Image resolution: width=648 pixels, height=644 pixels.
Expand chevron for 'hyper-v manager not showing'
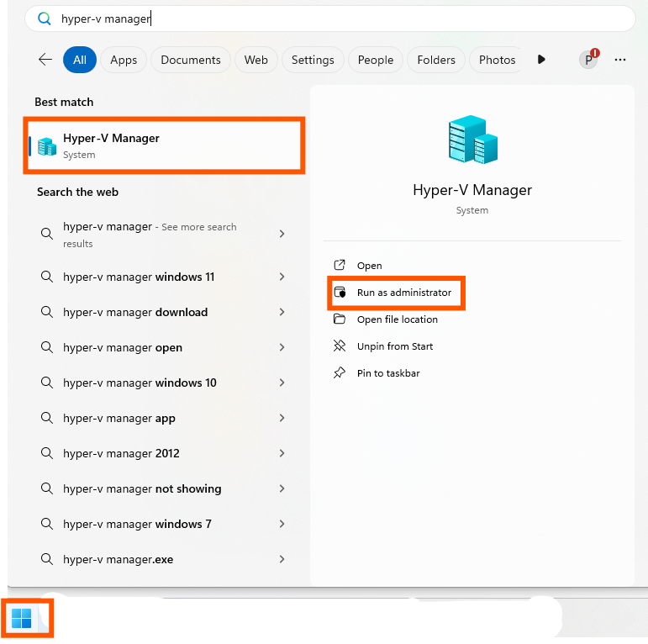[x=282, y=488]
